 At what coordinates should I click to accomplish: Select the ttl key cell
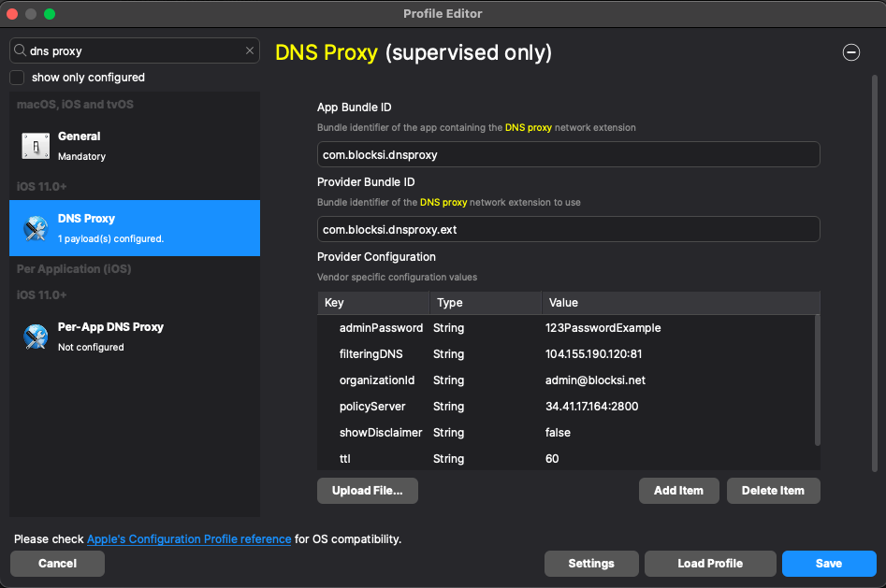[x=344, y=459]
